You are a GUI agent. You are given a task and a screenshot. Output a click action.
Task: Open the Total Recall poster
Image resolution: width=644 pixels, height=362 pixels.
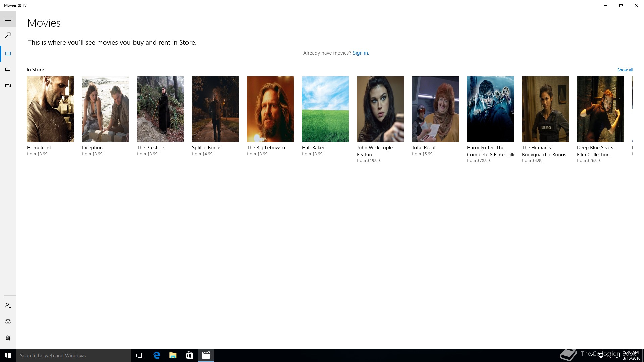[435, 109]
